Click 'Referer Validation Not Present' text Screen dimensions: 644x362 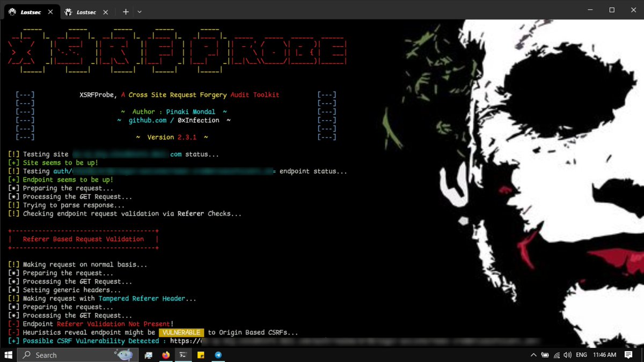tap(113, 324)
